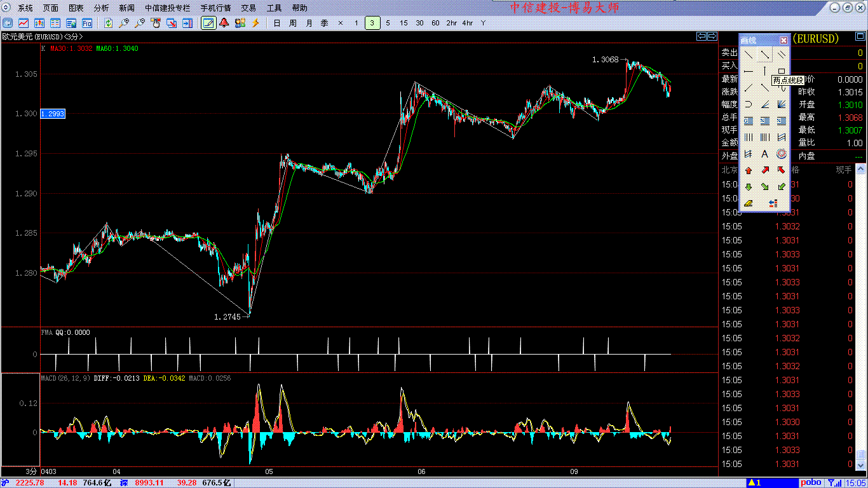The image size is (868, 488).
Task: Click the chart right arrow navigation button
Action: coord(712,36)
